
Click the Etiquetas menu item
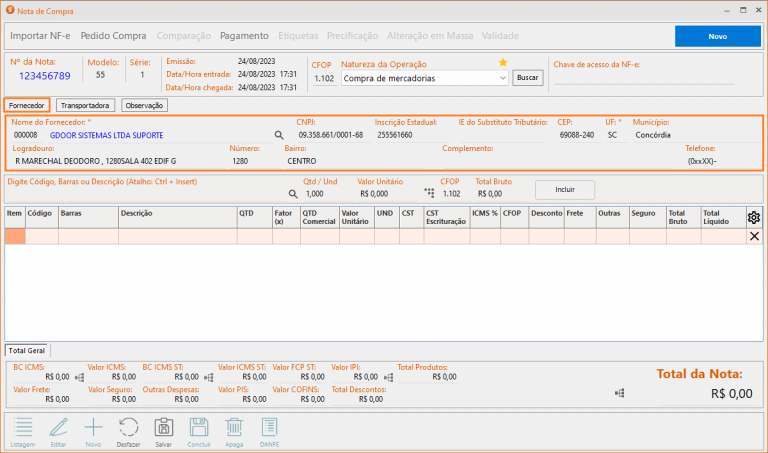(x=298, y=36)
